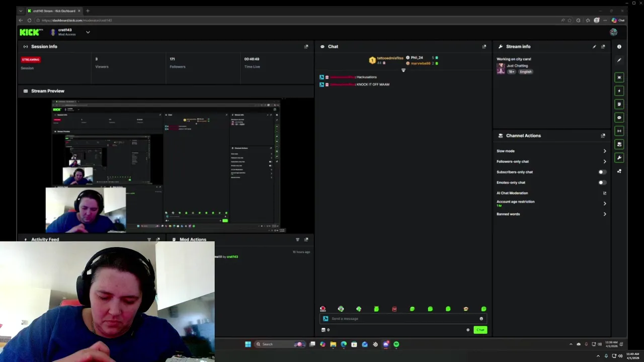Click the dashboard.kick.com address bar
Image resolution: width=644 pixels, height=362 pixels.
pyautogui.click(x=297, y=21)
